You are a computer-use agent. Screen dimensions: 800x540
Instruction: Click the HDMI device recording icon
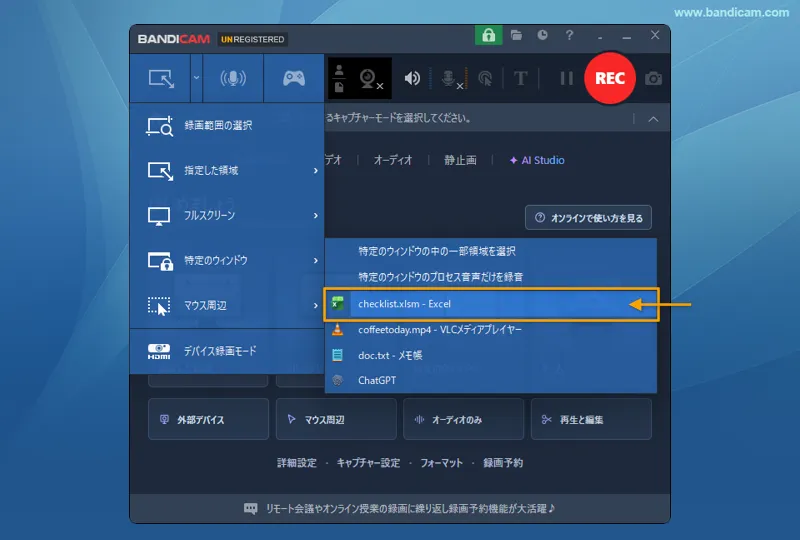(x=159, y=351)
